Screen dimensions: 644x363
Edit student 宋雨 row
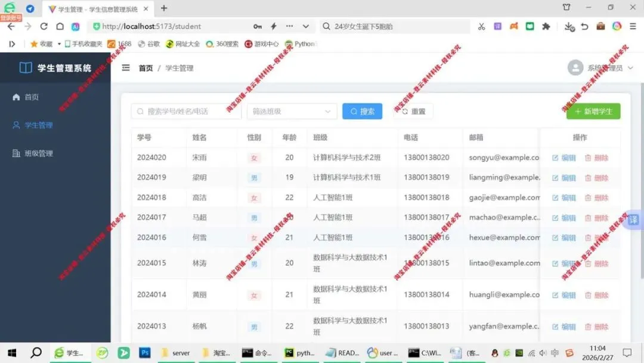coord(564,158)
